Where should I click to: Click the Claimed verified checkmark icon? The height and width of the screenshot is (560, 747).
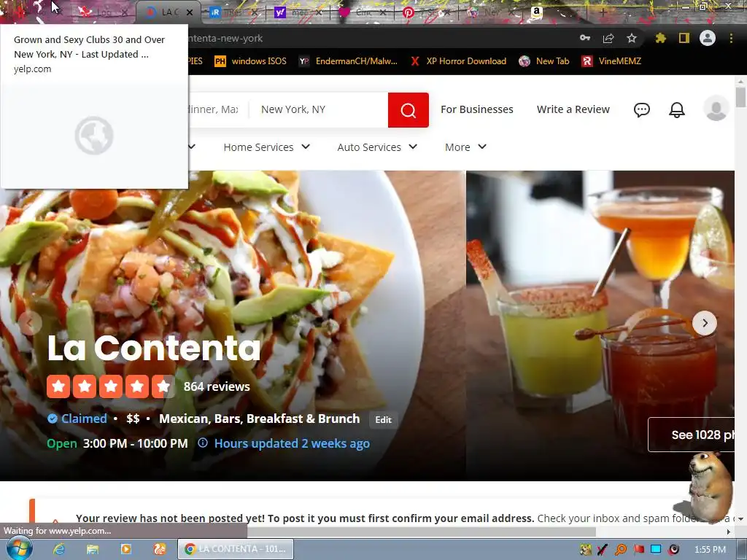point(53,419)
